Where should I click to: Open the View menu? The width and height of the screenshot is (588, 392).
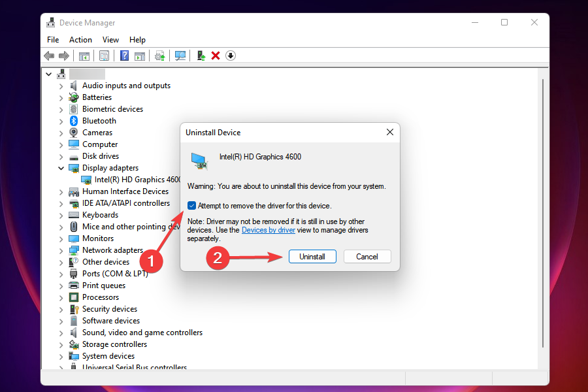coord(110,40)
